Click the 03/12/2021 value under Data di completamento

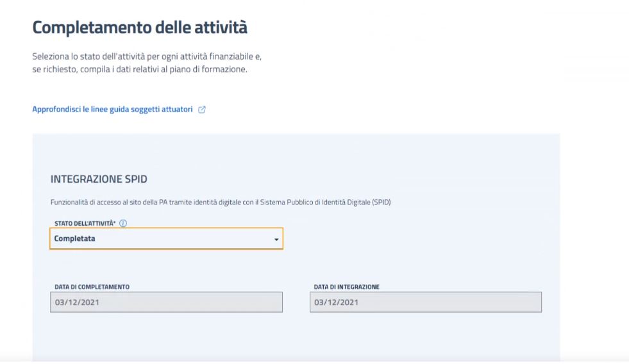click(x=77, y=302)
